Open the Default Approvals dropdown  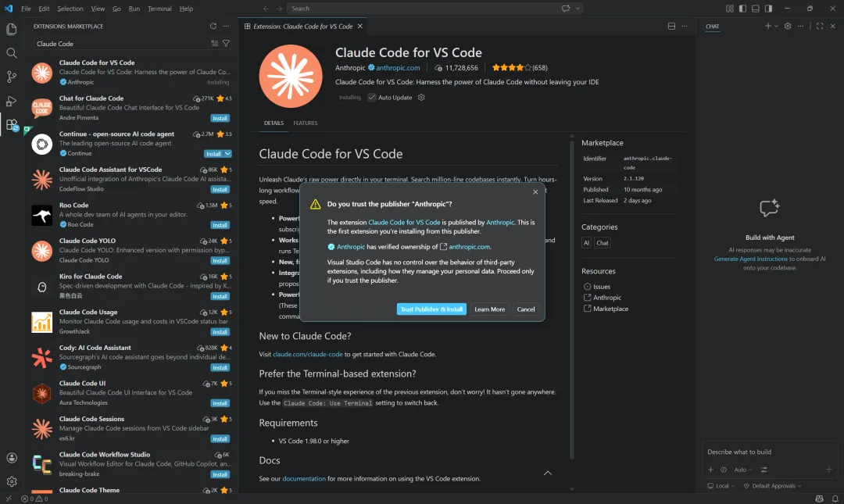(772, 486)
